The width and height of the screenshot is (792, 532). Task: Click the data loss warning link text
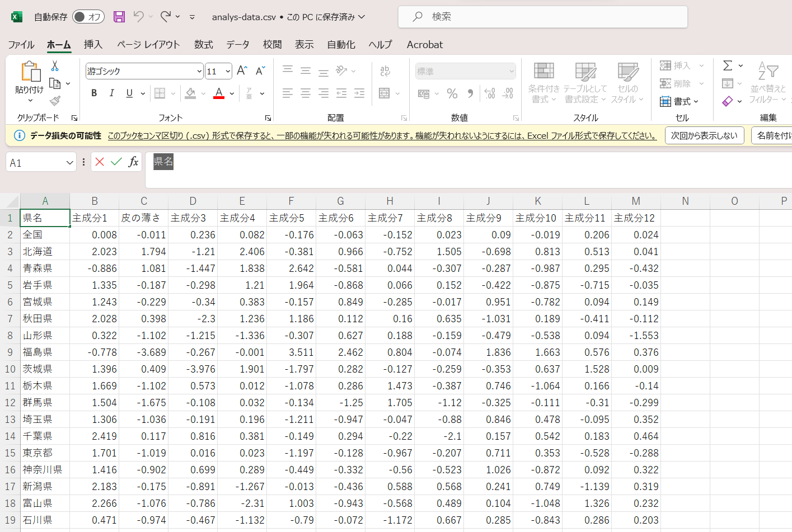[382, 135]
